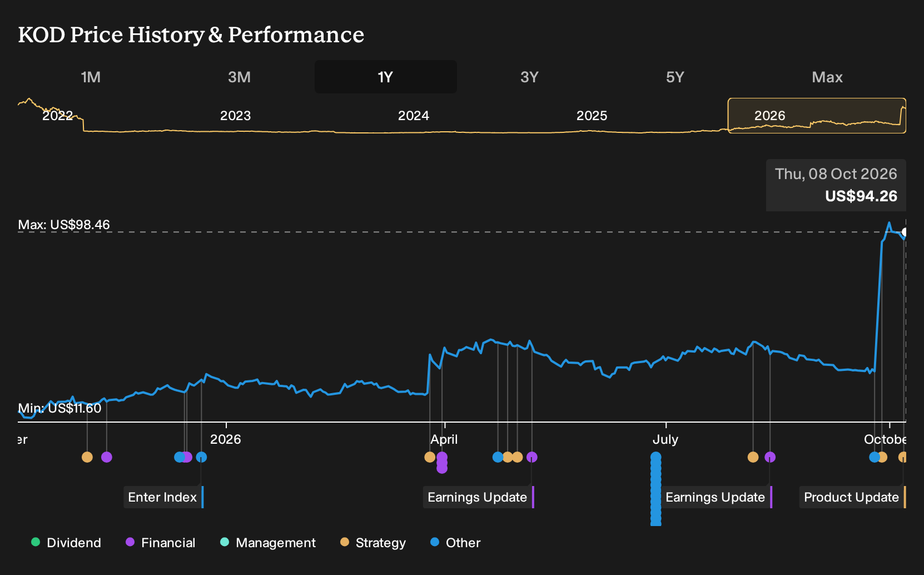Toggle the Other legend filter
This screenshot has height=575, width=924.
coord(455,543)
